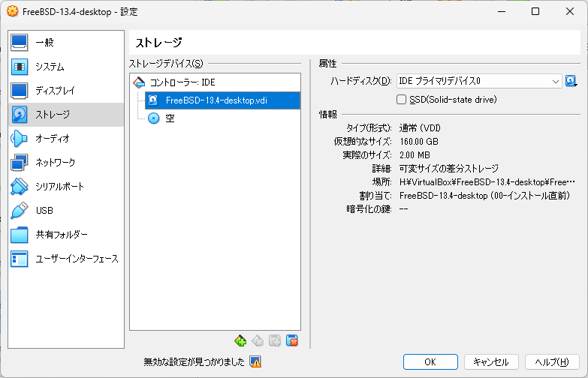This screenshot has width=588, height=378.
Task: Click the hard disk icon beside FreeBSD-13.4-desktop.vdi
Action: click(153, 100)
